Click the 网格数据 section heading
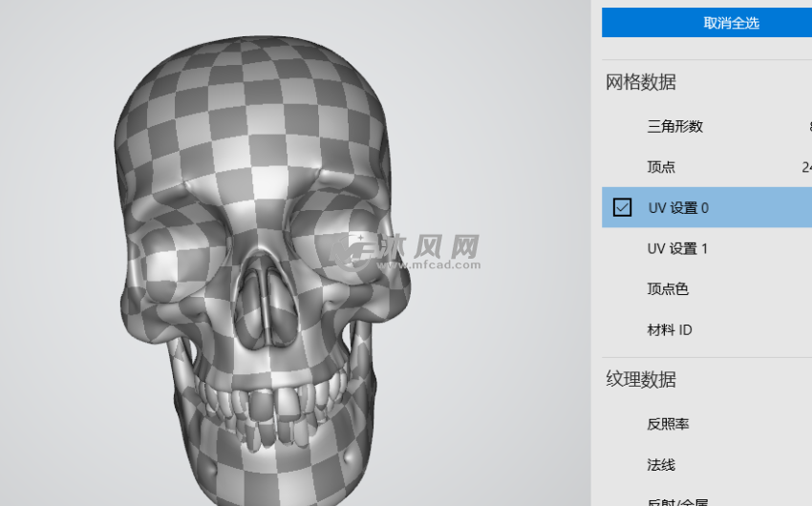 pyautogui.click(x=641, y=82)
